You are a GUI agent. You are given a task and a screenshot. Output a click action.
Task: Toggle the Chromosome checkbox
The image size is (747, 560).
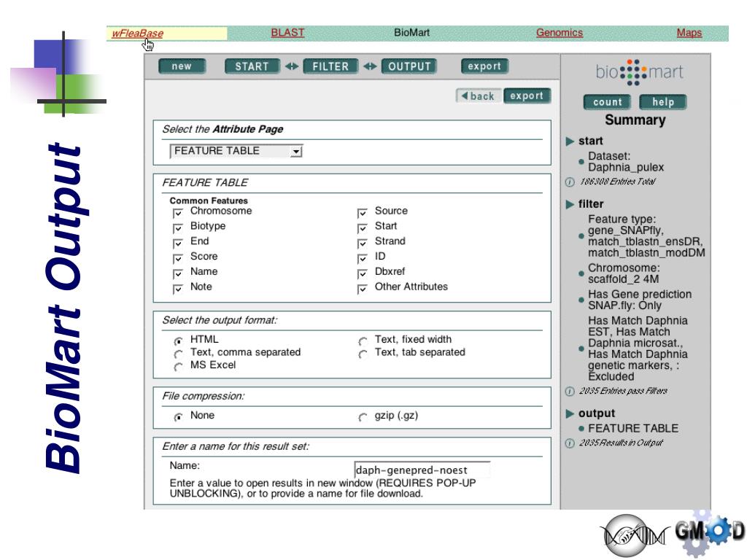coord(178,212)
